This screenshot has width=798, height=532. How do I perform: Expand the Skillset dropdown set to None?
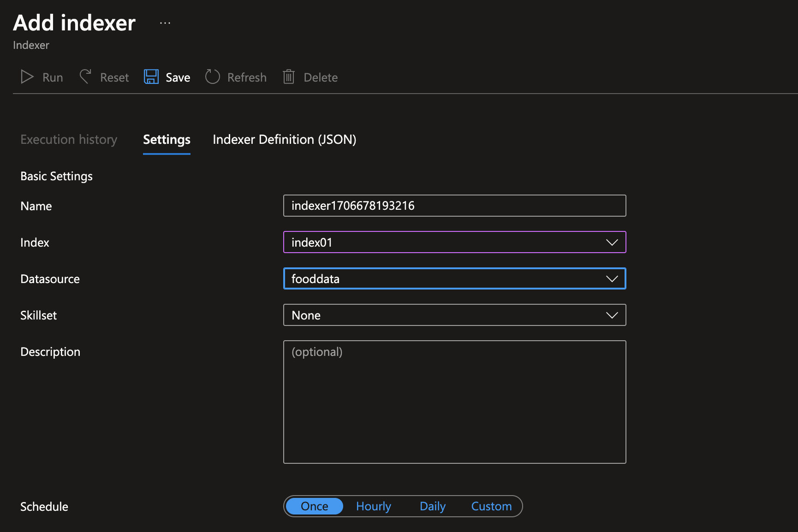[454, 315]
